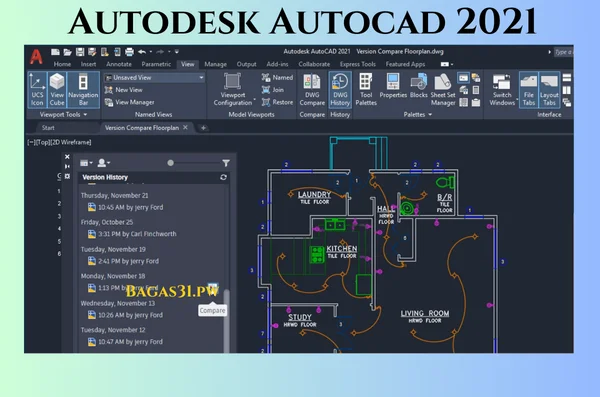Image resolution: width=600 pixels, height=397 pixels.
Task: Click the LIVING ROOM label in drawing
Action: (425, 314)
